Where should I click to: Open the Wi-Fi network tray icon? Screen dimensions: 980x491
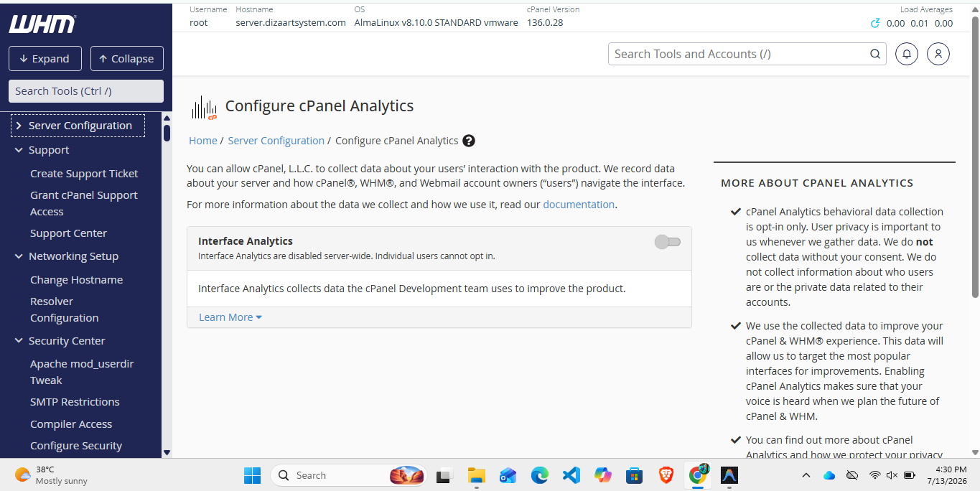[x=874, y=475]
